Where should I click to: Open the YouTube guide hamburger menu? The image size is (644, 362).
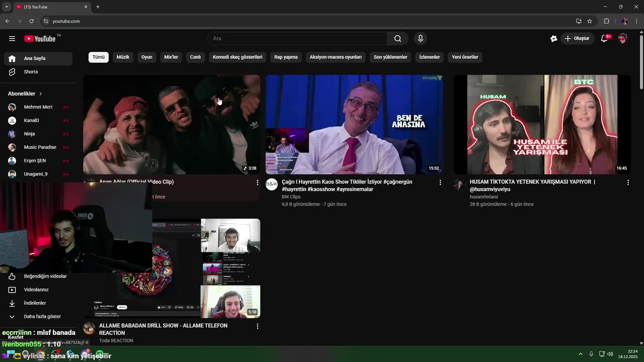(x=12, y=39)
